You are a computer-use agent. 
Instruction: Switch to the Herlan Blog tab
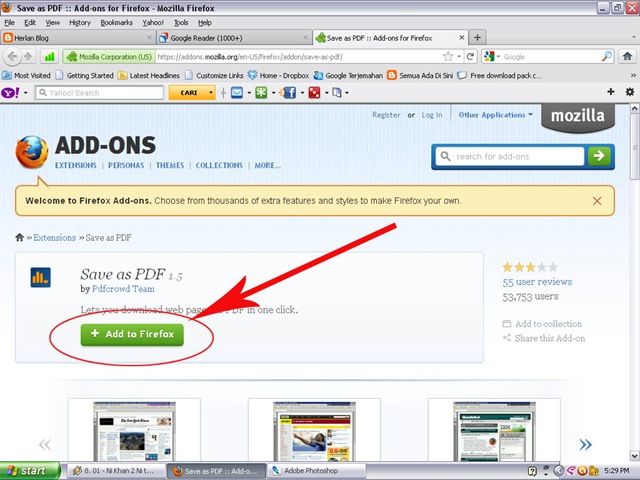[78, 38]
